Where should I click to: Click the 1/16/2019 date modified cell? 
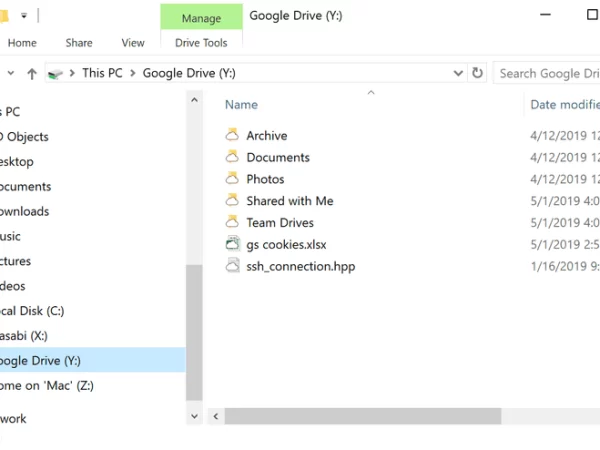point(565,266)
